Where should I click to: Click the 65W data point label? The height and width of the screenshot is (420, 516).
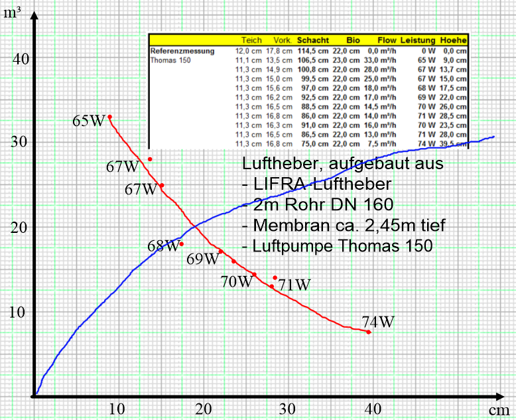coord(89,121)
